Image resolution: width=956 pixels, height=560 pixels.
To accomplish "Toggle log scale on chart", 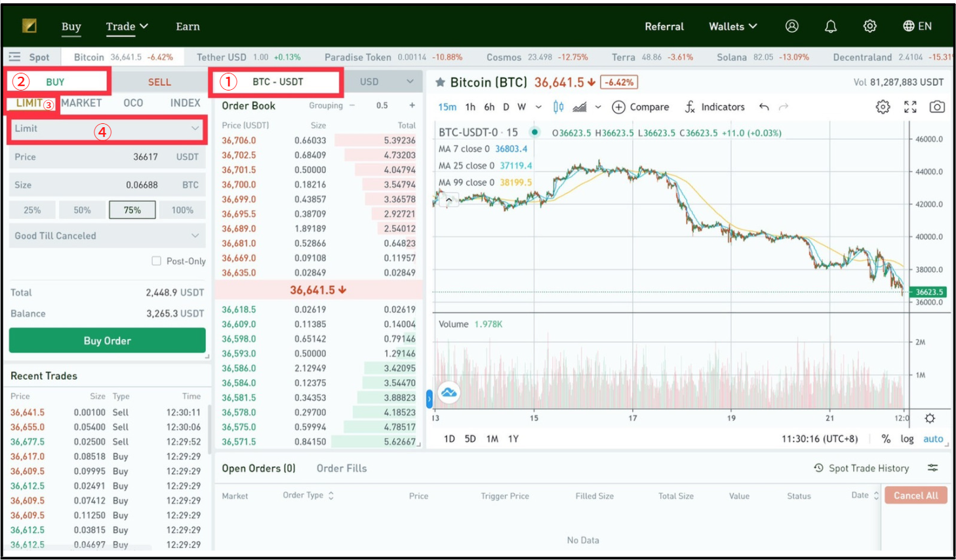I will click(907, 439).
